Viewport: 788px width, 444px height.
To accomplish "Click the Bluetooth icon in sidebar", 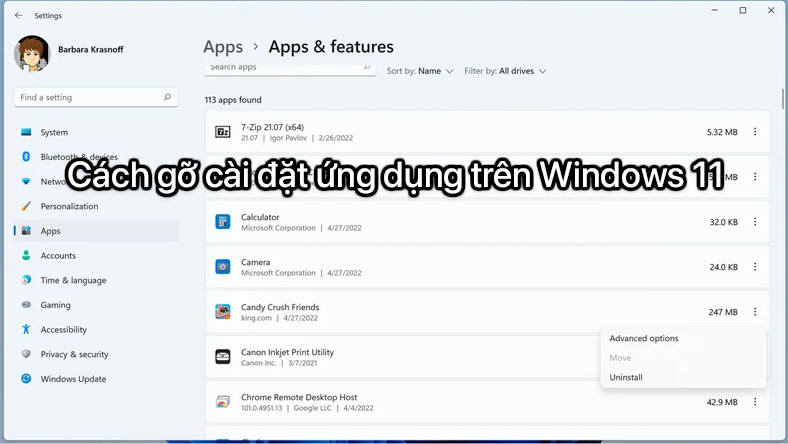I will 26,156.
